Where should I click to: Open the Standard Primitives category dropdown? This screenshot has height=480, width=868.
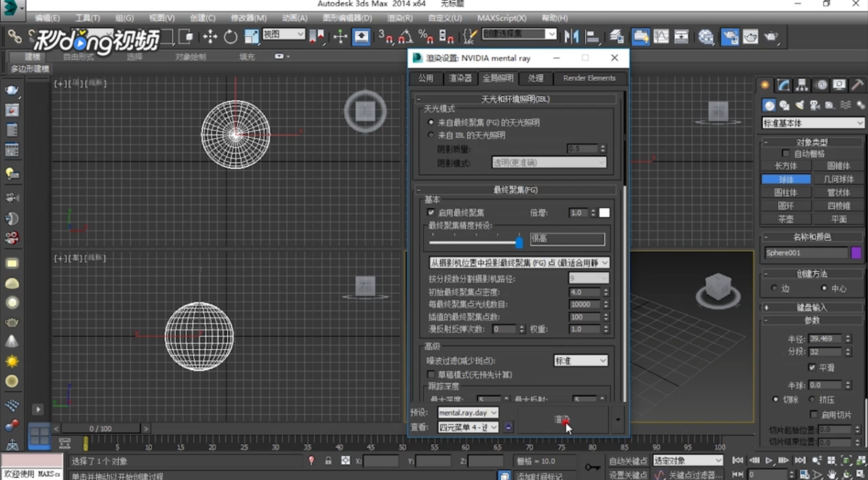pos(813,124)
